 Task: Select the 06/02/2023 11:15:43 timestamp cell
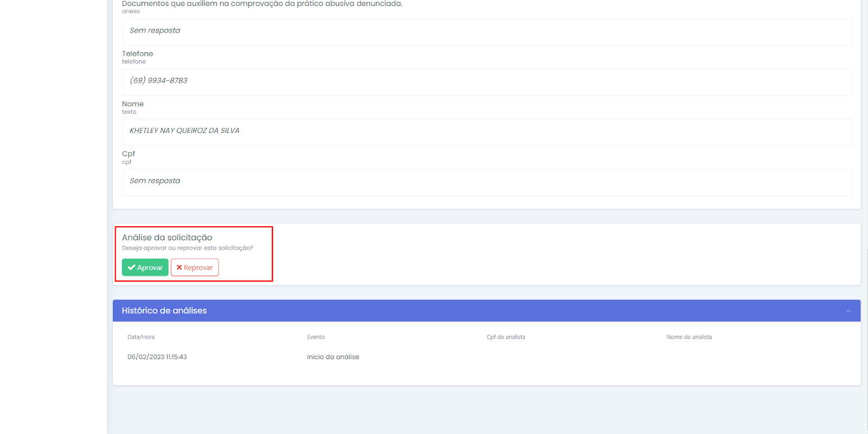[157, 357]
